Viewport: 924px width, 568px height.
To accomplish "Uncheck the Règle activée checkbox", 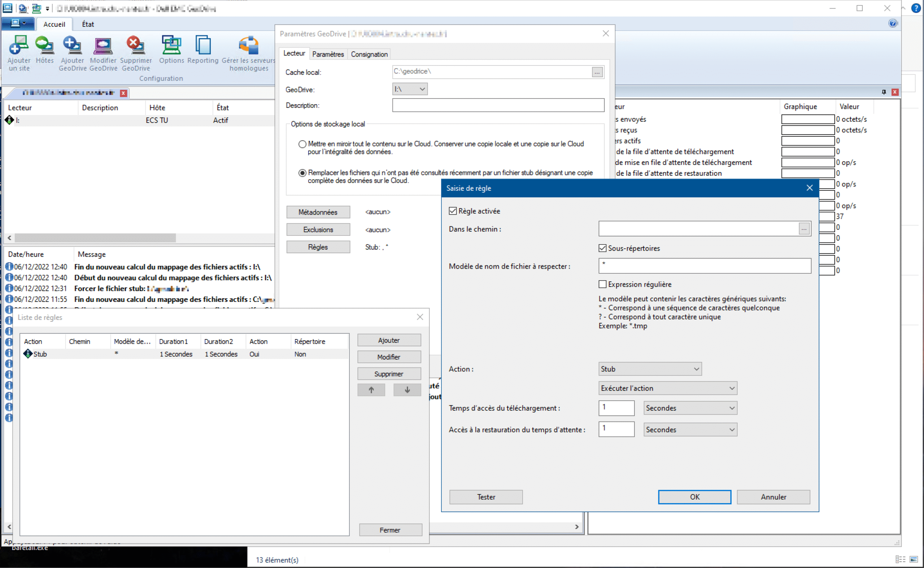I will pos(453,211).
